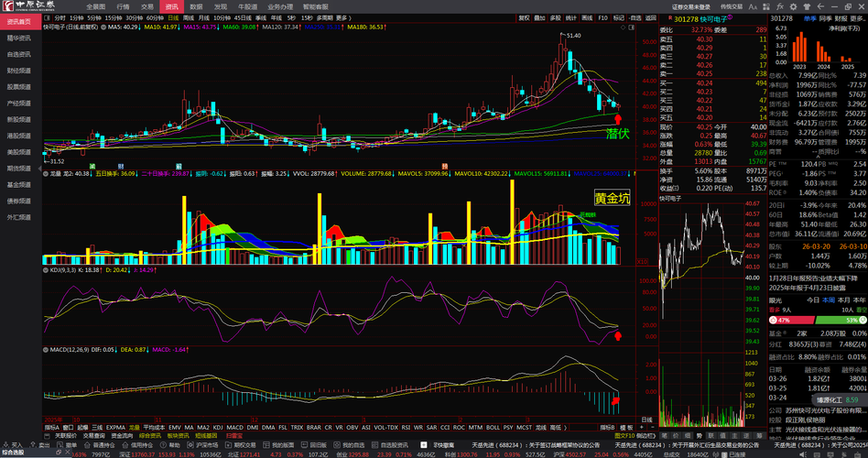
Task: Click the 买入 buy icon in bottom toolbar
Action: pos(5,444)
